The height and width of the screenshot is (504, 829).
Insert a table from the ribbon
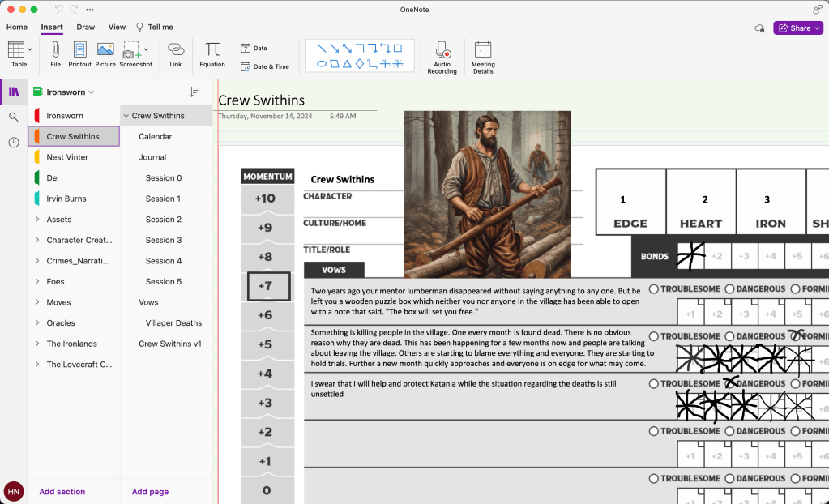pyautogui.click(x=15, y=50)
